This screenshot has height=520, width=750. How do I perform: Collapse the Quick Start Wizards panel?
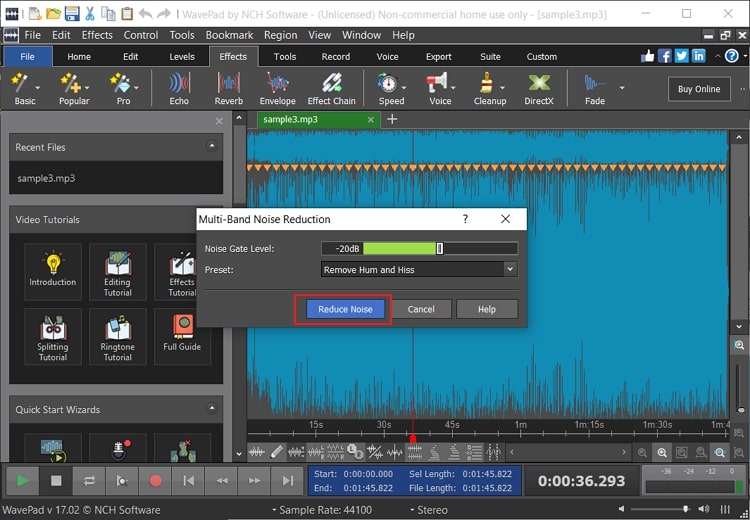[211, 408]
